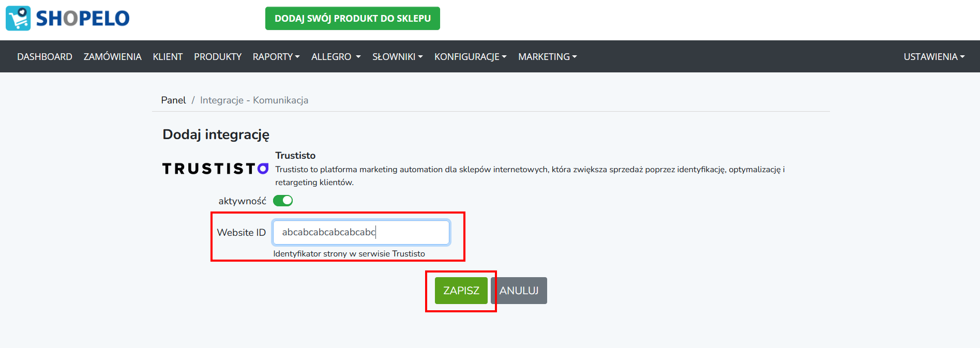980x348 pixels.
Task: Open the Zamówienia menu item
Action: coord(112,57)
